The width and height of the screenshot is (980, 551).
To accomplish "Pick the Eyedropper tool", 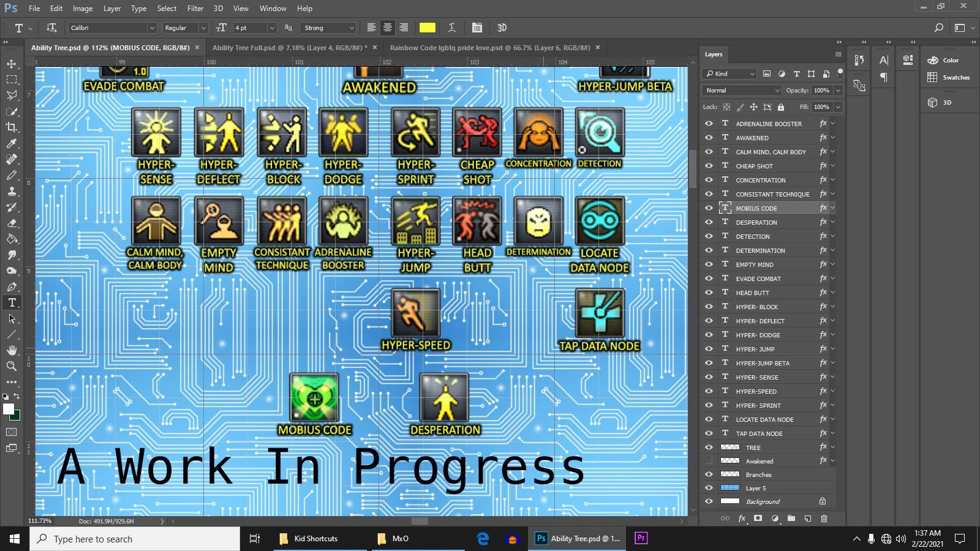I will tap(12, 143).
